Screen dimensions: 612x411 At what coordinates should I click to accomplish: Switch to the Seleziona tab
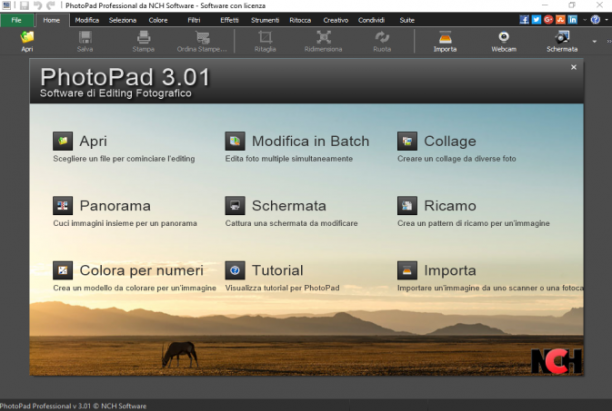[x=123, y=20]
